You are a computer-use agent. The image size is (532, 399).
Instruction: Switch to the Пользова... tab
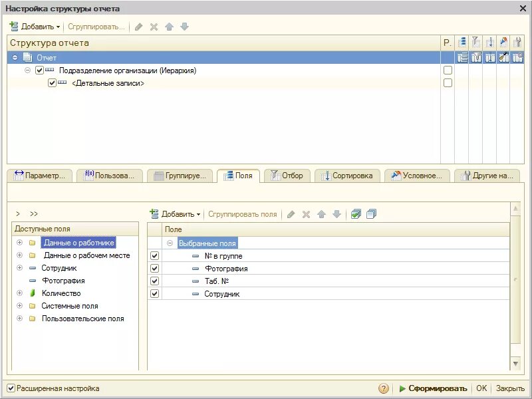110,176
